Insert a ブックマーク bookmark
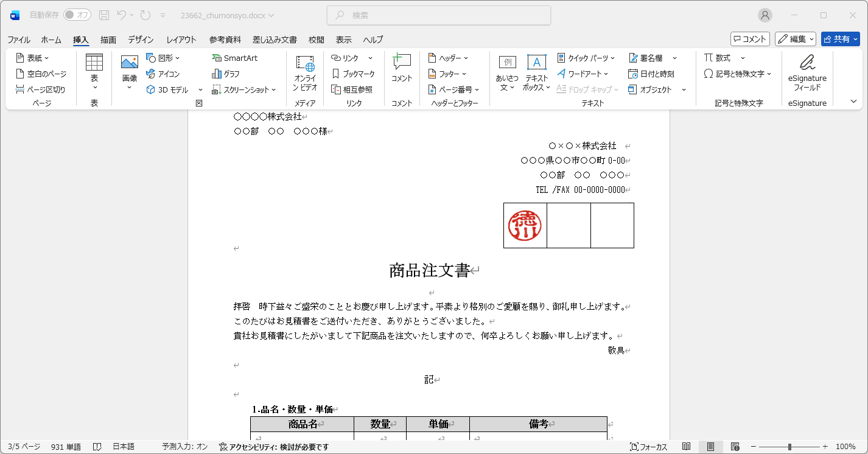 coord(353,74)
